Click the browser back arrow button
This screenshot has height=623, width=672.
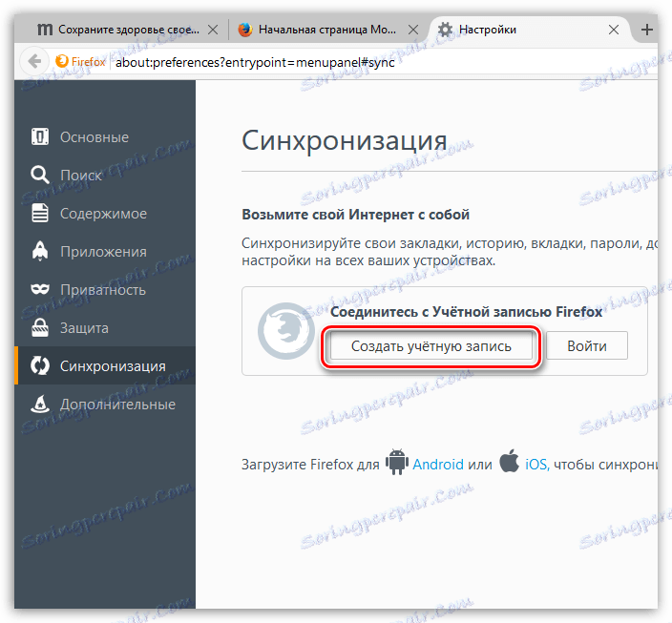pyautogui.click(x=34, y=62)
